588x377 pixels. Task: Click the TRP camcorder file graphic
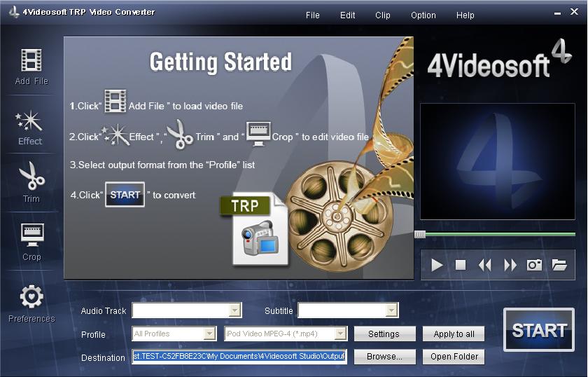[x=255, y=229]
